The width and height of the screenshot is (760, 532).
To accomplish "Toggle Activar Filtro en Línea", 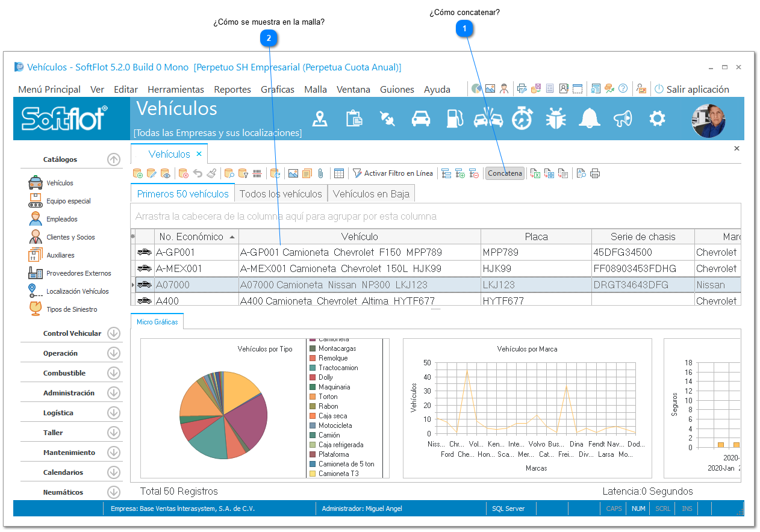I will pos(393,173).
